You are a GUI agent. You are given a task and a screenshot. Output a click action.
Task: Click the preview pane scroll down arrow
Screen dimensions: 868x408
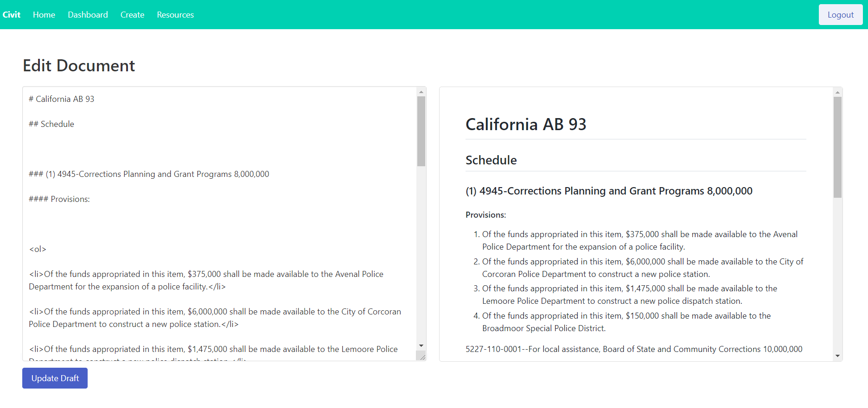(x=837, y=356)
